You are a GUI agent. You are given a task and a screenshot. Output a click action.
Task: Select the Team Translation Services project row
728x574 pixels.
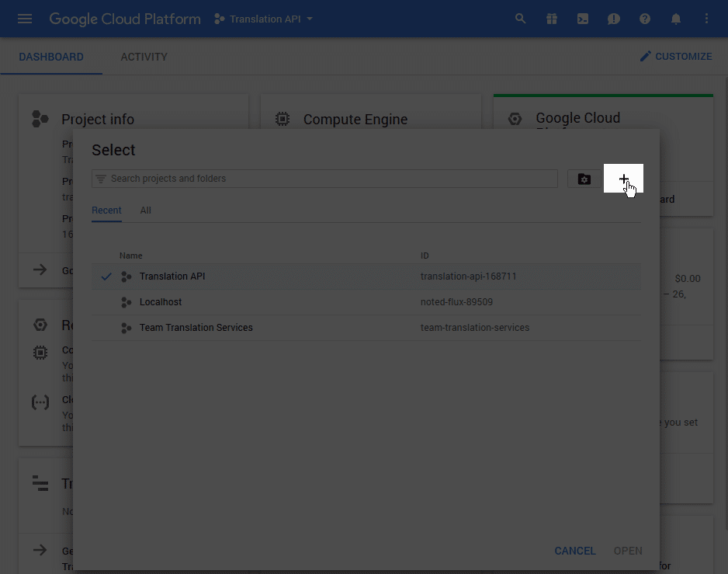[x=366, y=328]
